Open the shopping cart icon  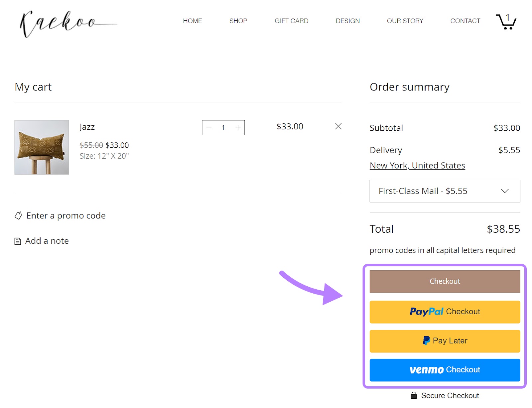[x=506, y=21]
